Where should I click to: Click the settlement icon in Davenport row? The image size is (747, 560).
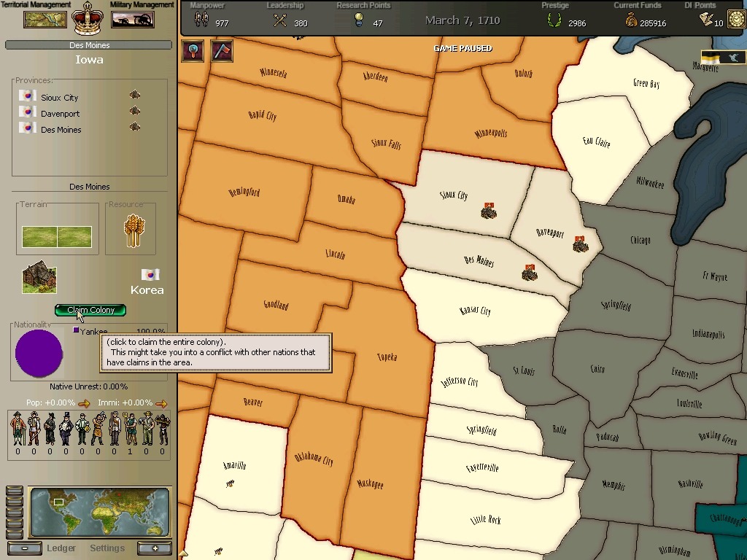pyautogui.click(x=135, y=111)
